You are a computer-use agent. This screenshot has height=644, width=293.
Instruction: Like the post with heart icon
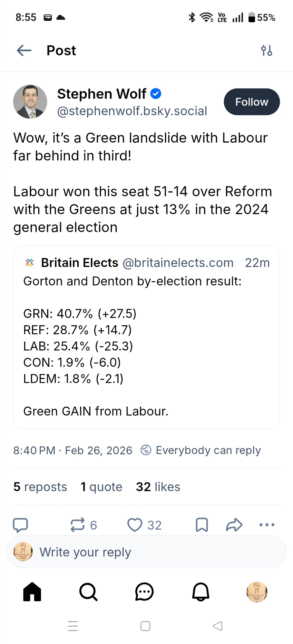pos(135,525)
